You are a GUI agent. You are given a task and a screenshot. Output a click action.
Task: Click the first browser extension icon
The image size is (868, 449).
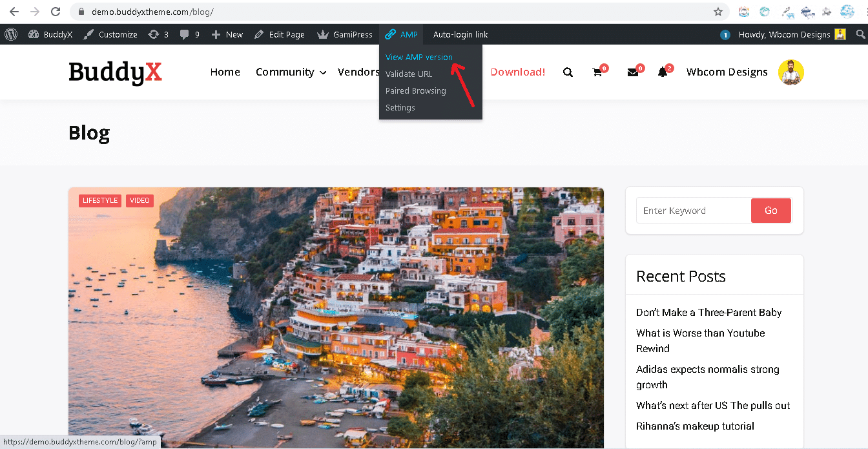tap(744, 12)
